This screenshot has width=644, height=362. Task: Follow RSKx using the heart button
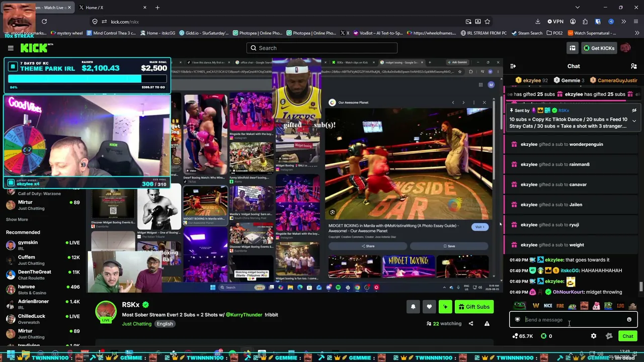pos(429,307)
